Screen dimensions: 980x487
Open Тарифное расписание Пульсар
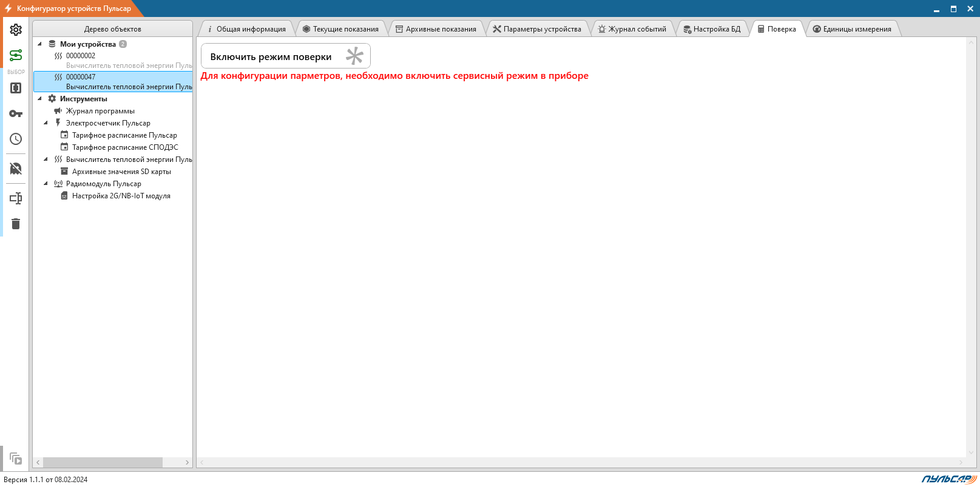click(x=124, y=135)
